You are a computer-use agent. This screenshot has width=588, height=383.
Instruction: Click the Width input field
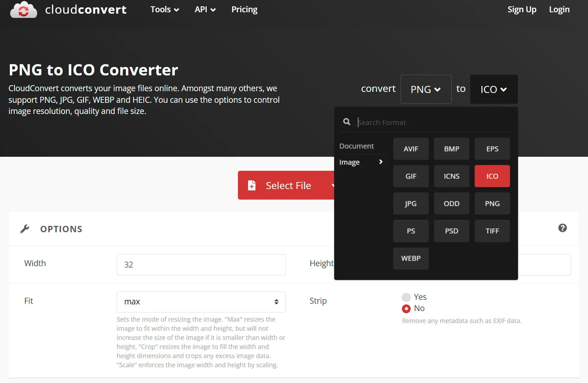pyautogui.click(x=201, y=264)
